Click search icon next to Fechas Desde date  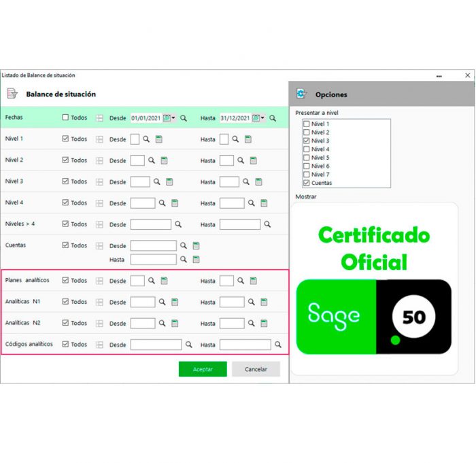coord(184,118)
